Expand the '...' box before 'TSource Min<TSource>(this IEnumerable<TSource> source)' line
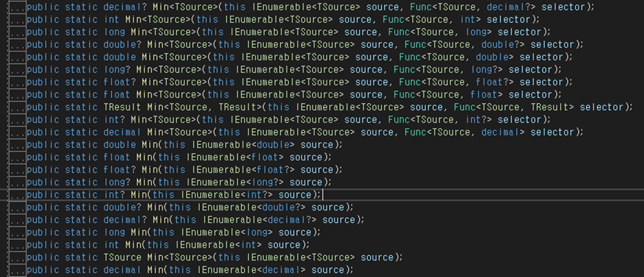Viewport: 644px width, 277px height. point(18,258)
